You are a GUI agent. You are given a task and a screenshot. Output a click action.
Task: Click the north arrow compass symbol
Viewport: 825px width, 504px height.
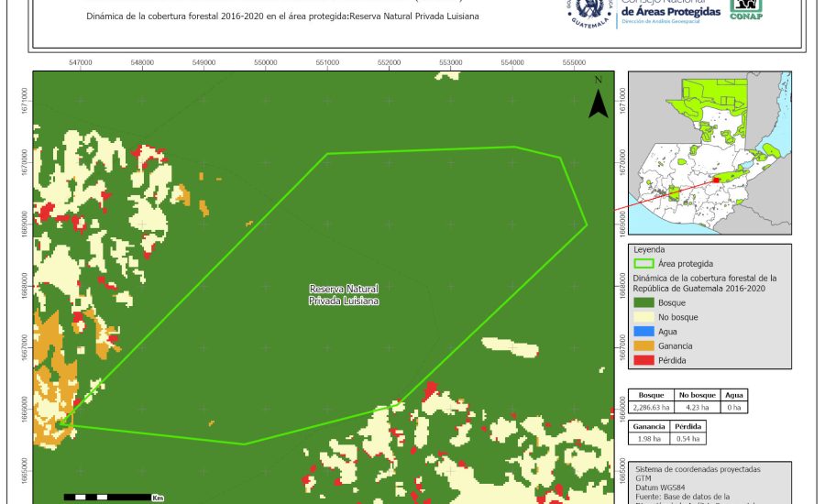tap(598, 99)
